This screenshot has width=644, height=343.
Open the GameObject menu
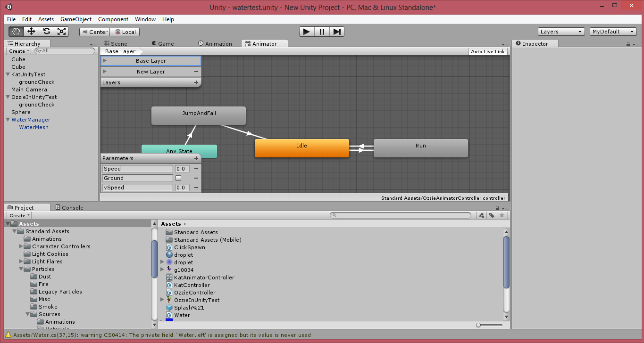tap(76, 19)
